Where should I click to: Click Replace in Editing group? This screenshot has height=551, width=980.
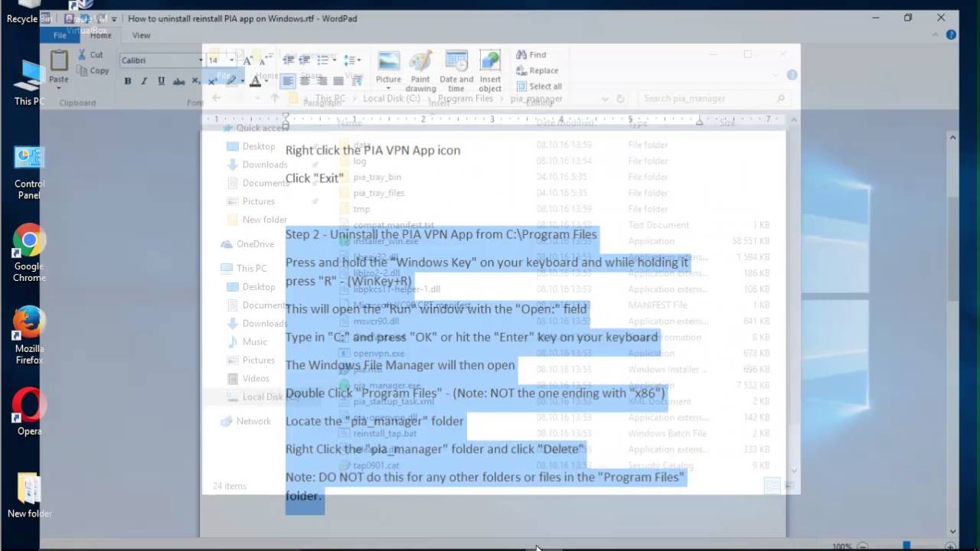(x=537, y=70)
